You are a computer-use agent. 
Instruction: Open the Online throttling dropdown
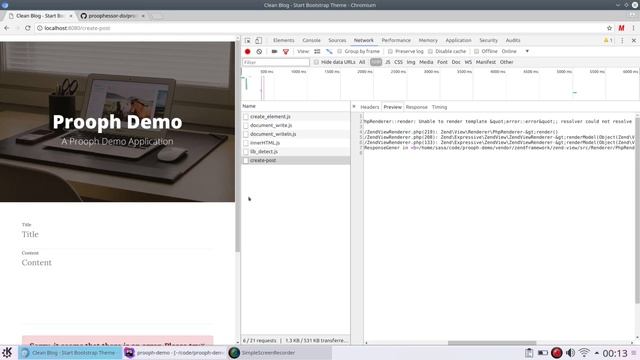(x=515, y=51)
